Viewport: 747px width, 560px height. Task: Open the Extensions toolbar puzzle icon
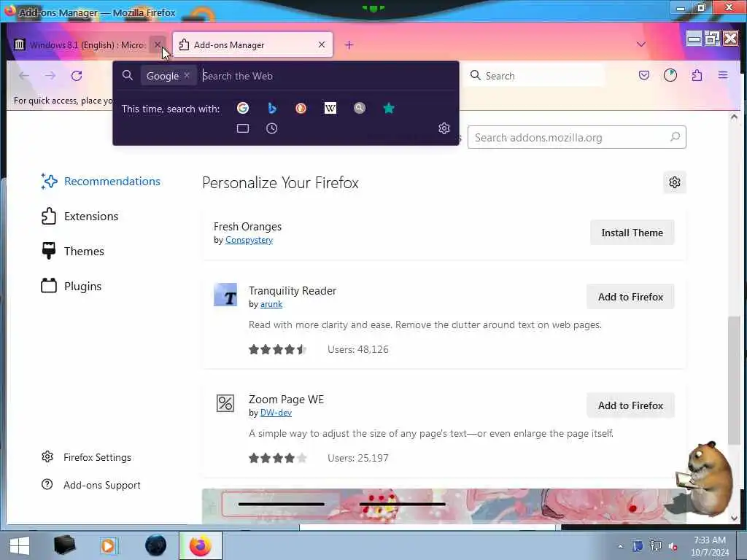tap(697, 75)
